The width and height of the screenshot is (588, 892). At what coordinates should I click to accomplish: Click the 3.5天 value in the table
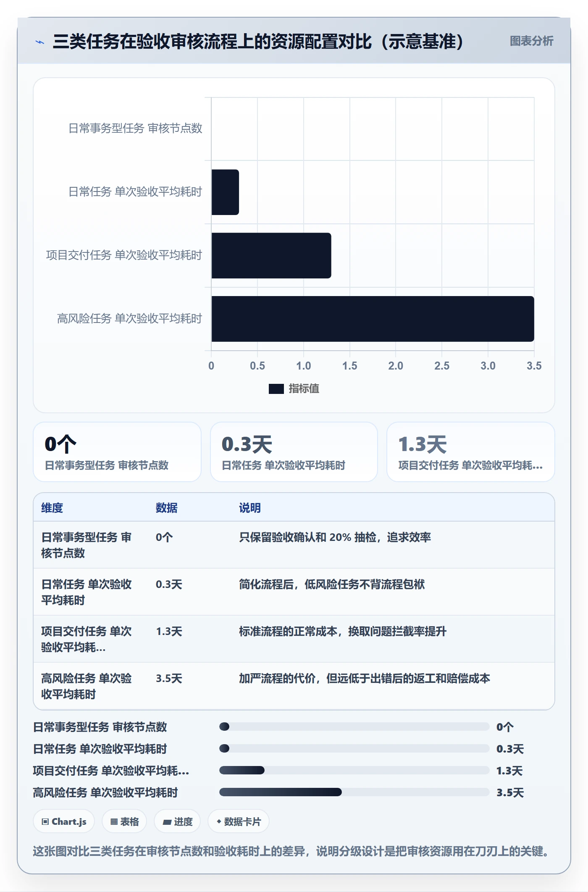pos(169,678)
